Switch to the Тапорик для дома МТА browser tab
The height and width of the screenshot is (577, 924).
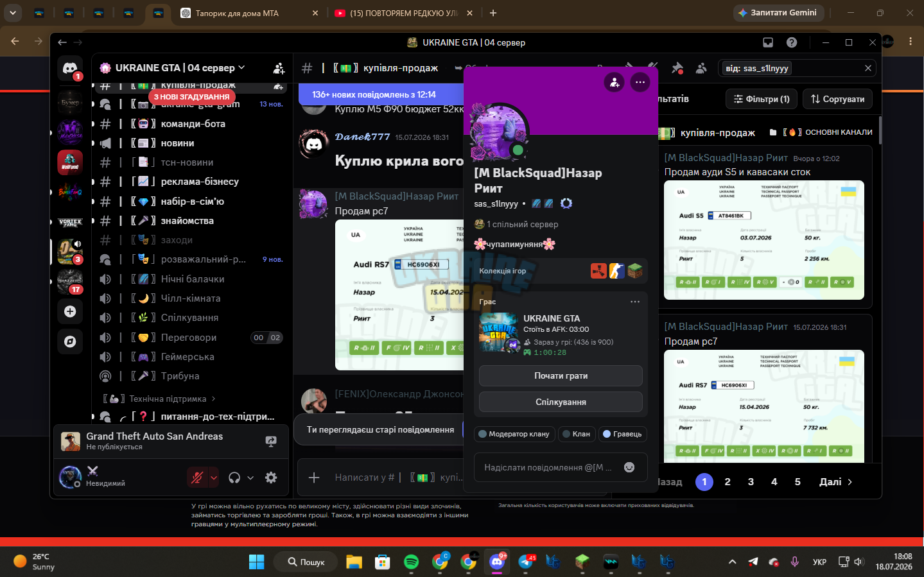(248, 13)
